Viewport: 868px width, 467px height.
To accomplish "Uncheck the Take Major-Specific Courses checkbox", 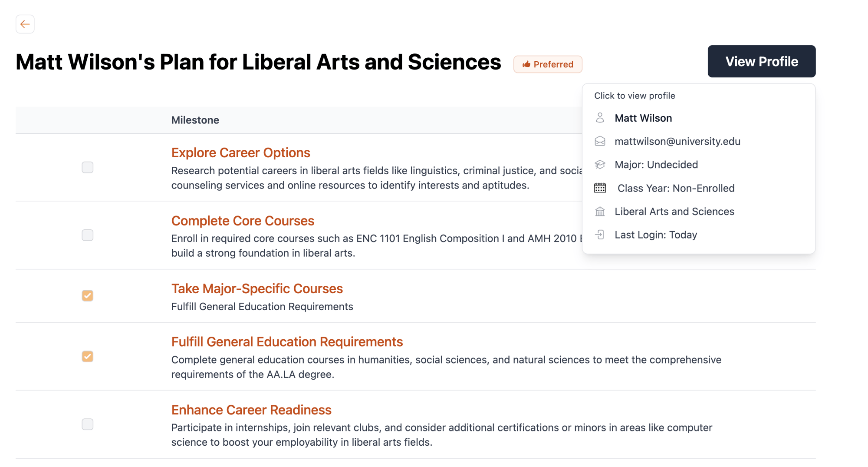I will point(87,295).
